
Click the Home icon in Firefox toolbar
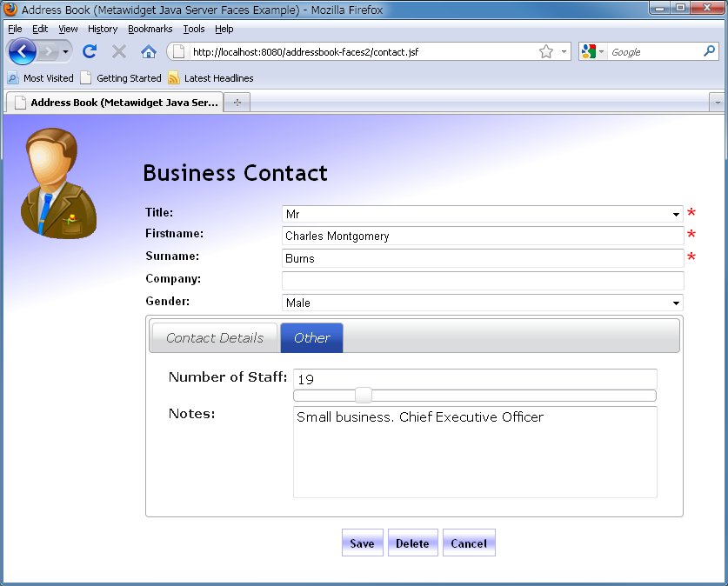pyautogui.click(x=148, y=51)
